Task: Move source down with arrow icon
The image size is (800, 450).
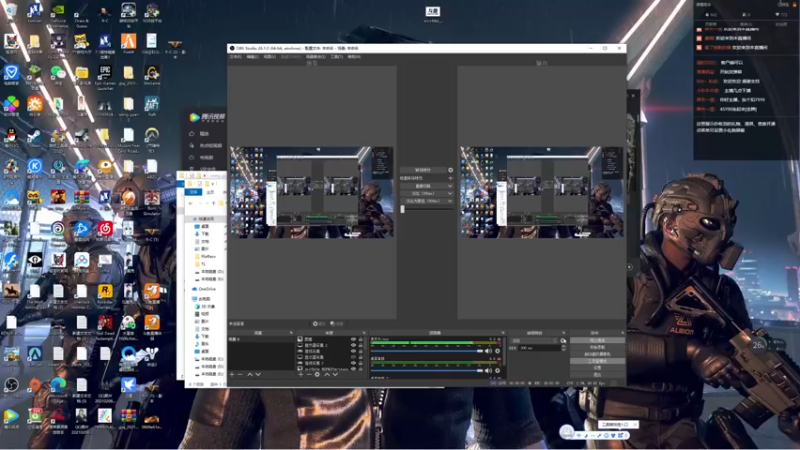Action: (x=335, y=374)
